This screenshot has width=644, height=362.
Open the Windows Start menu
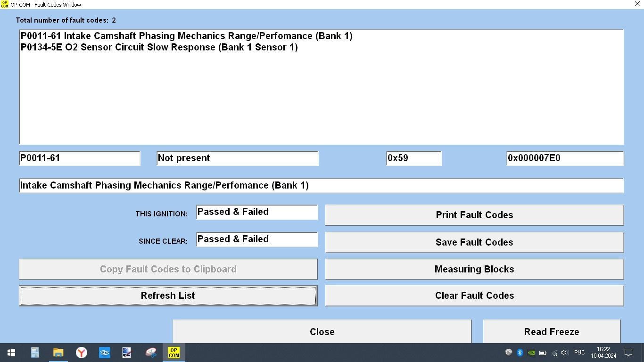[x=11, y=353]
